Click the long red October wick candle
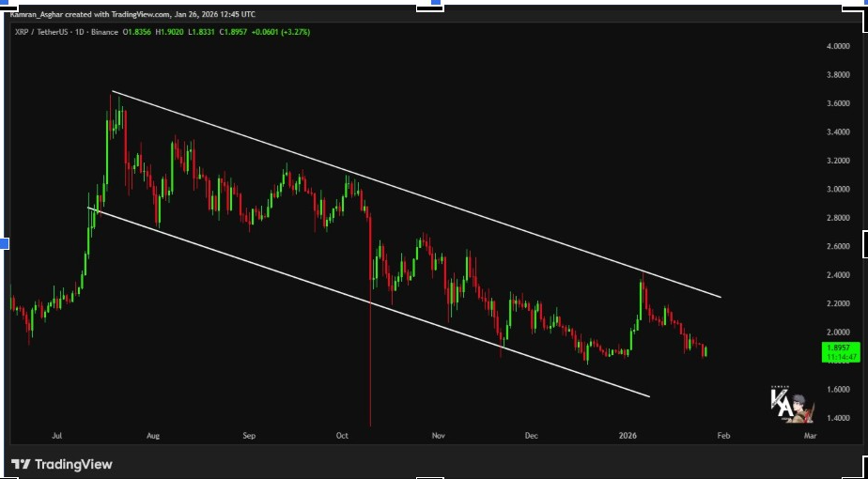Viewport: 868px width, 479px height. [370, 321]
